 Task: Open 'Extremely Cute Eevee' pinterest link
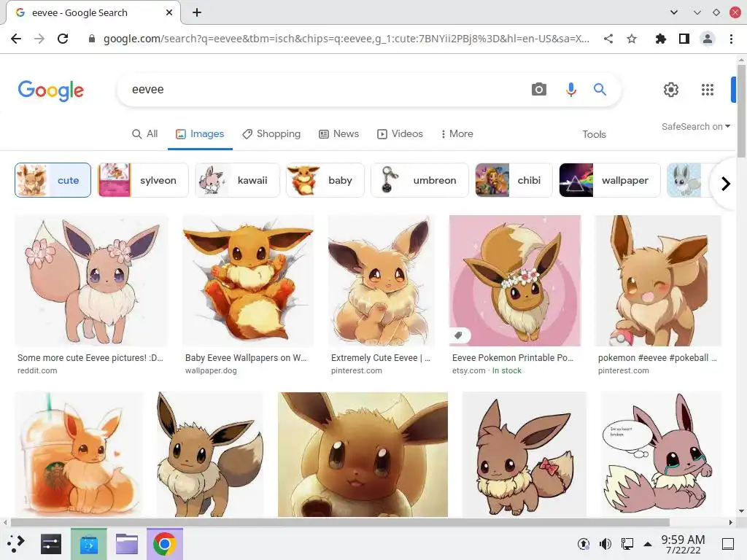click(381, 357)
